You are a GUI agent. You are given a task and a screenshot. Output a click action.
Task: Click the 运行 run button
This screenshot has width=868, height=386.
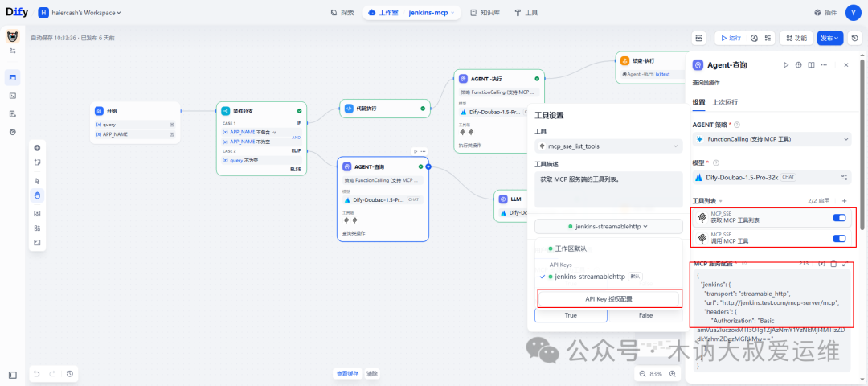(730, 39)
